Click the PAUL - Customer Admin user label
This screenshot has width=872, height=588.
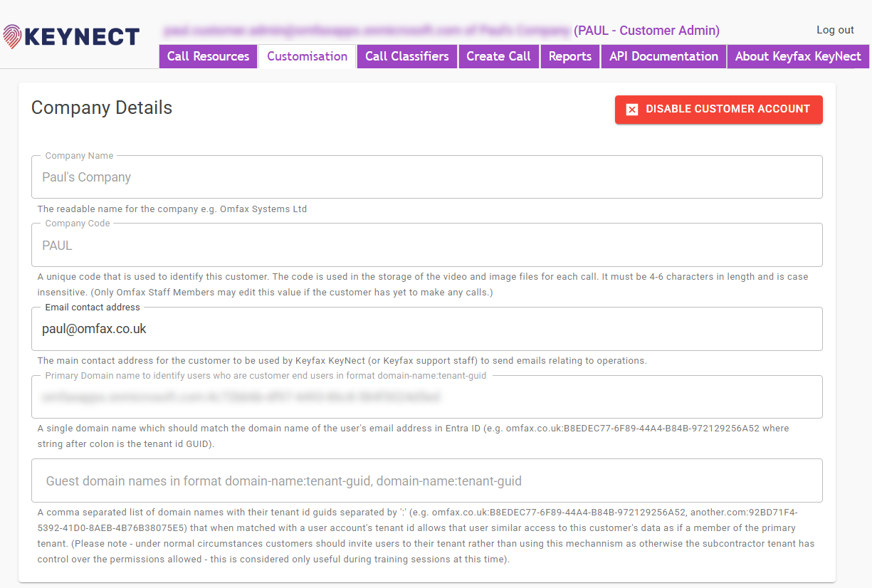pyautogui.click(x=646, y=31)
